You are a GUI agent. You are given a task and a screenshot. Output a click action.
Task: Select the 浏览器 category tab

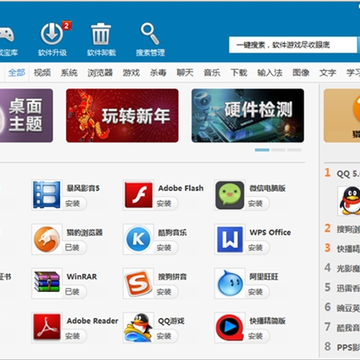coord(100,72)
